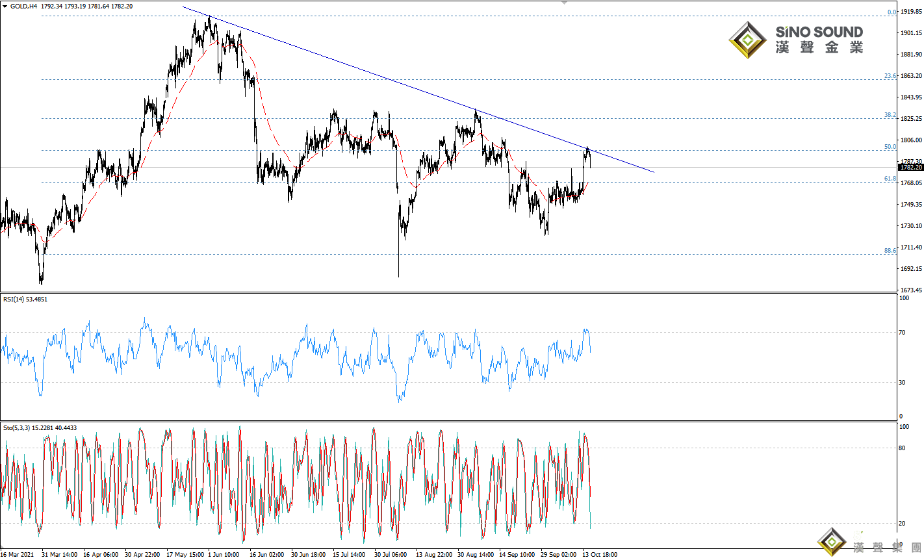Click the GOLD,H4 chart title text
Image resolution: width=924 pixels, height=560 pixels.
tap(23, 6)
